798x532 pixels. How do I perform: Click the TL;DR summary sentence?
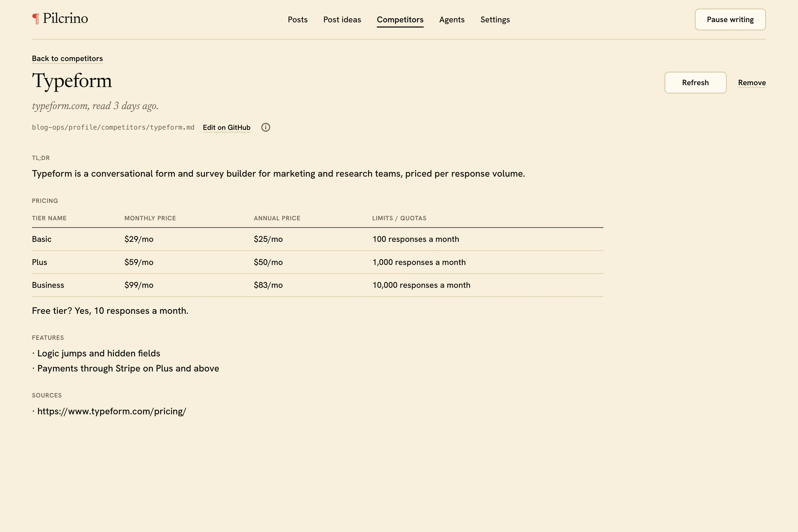pyautogui.click(x=278, y=174)
